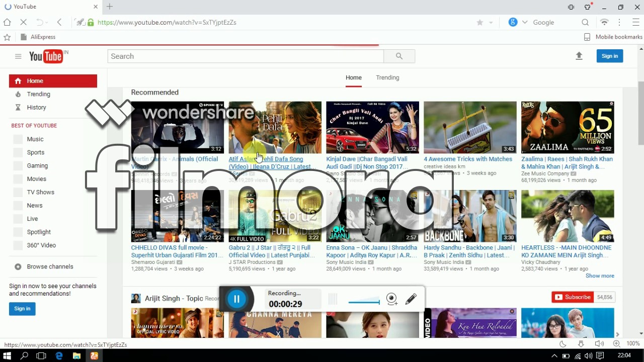Click the browser back arrow
Image resolution: width=644 pixels, height=362 pixels.
(59, 22)
